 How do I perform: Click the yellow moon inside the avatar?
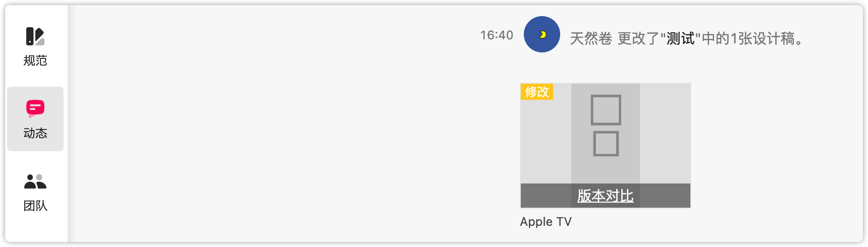(543, 34)
